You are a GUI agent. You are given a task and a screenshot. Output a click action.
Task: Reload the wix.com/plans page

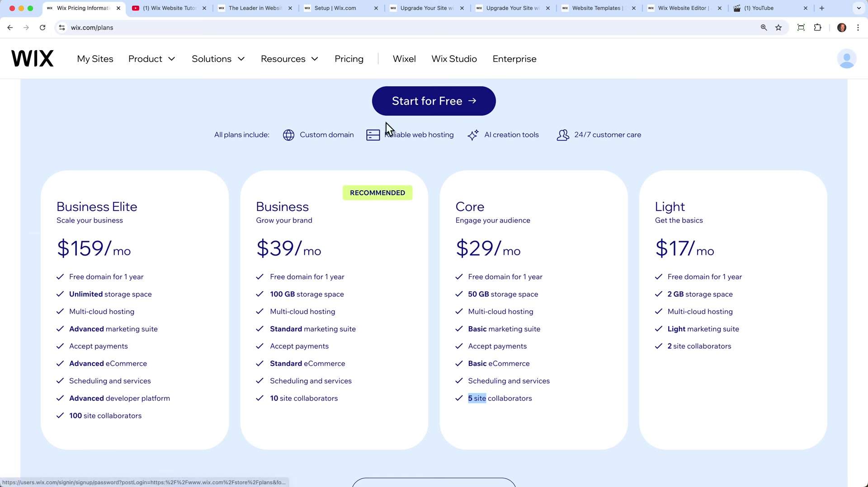[x=42, y=28]
